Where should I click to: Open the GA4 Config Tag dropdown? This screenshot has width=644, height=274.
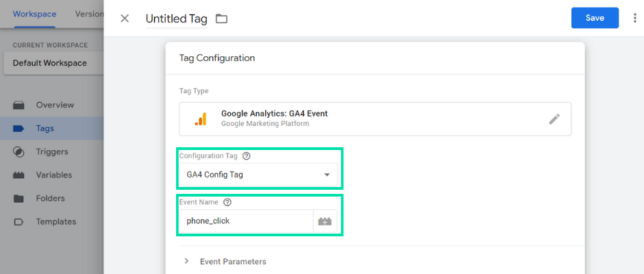258,175
